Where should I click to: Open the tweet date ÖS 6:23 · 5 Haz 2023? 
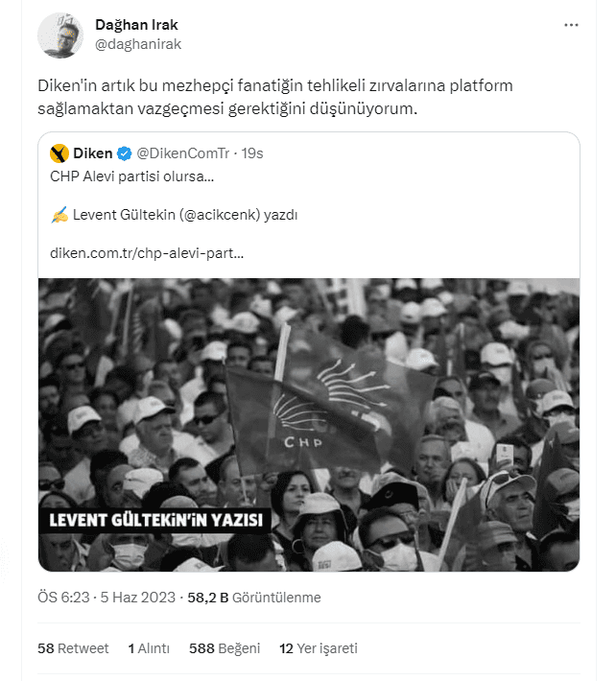click(x=107, y=598)
